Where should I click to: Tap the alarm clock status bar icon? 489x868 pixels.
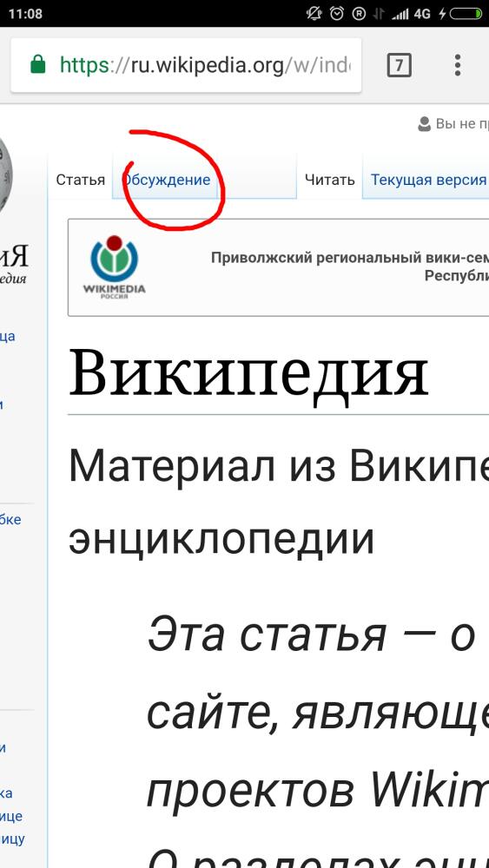pos(337,13)
